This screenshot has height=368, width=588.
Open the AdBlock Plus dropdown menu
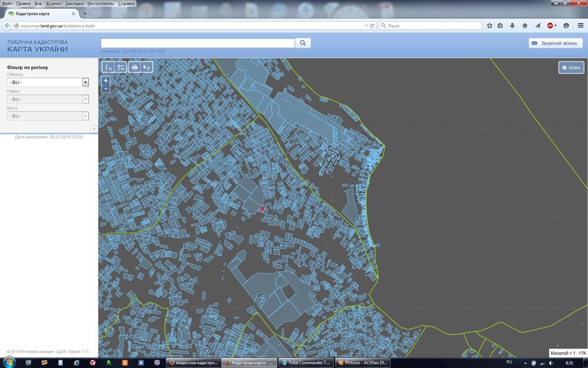click(x=556, y=26)
